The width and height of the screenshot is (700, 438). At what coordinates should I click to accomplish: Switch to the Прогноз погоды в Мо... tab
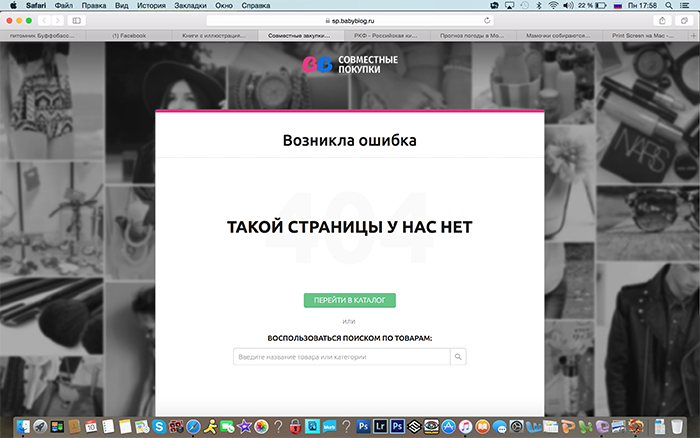tap(472, 35)
